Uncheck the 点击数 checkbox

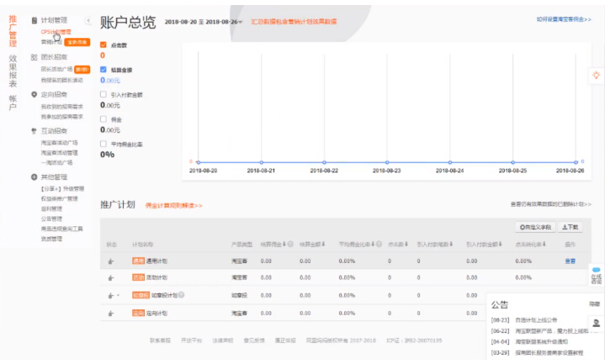point(103,45)
